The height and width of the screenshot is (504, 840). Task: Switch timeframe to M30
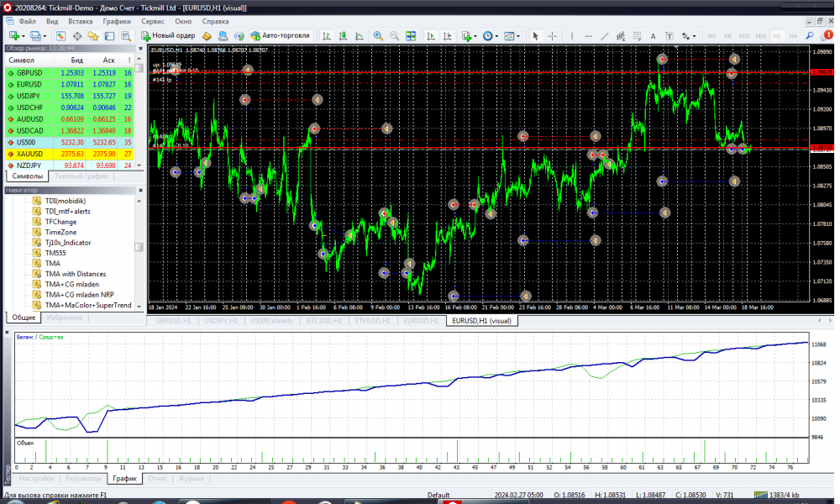(x=761, y=36)
